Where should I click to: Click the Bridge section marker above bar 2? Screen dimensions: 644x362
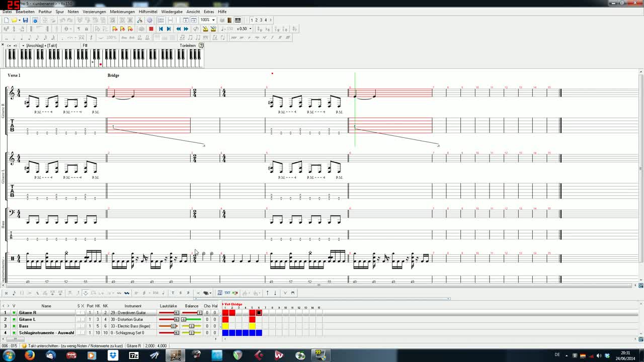(113, 75)
